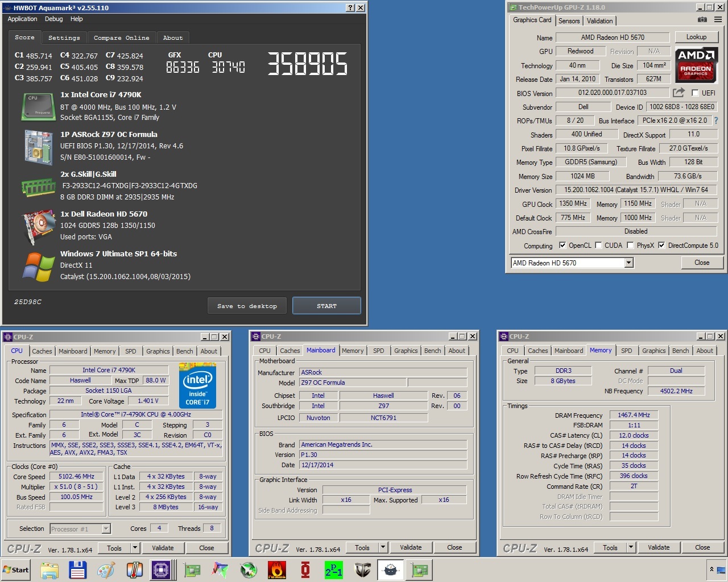Switch to the highlighted Aquamark taskbar icon
Viewport: 728px width, 582px height.
(390, 570)
